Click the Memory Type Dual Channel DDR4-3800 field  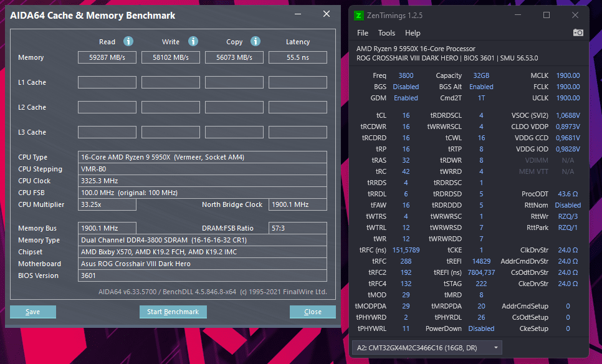point(203,240)
